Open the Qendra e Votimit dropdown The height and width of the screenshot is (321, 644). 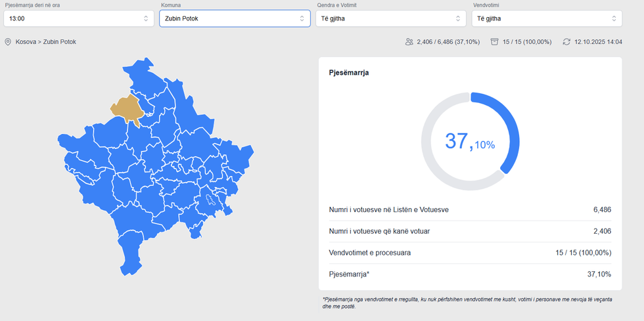click(x=390, y=18)
